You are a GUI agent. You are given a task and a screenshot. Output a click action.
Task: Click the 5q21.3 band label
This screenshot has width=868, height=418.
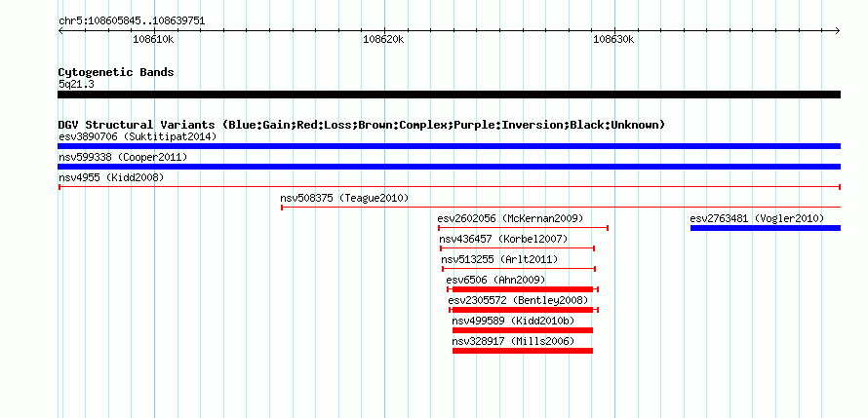[76, 85]
